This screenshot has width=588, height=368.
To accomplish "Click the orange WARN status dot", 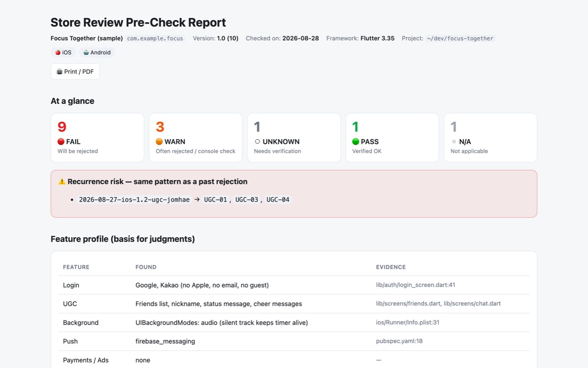I will click(159, 142).
